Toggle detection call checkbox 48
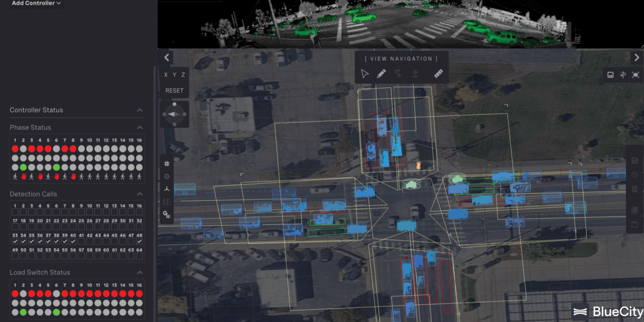Viewport: 644px width, 322px height. pyautogui.click(x=139, y=242)
